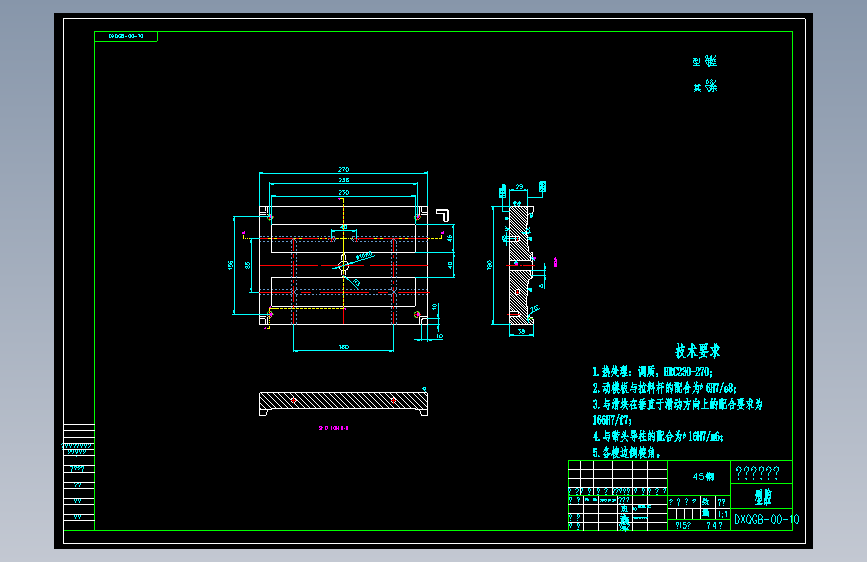Click the DXQGB-00-10 drawing number in title block

[x=766, y=519]
